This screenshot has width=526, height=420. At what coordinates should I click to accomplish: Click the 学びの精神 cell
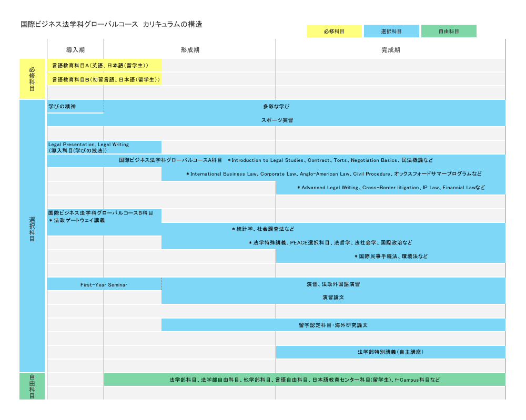(75, 106)
